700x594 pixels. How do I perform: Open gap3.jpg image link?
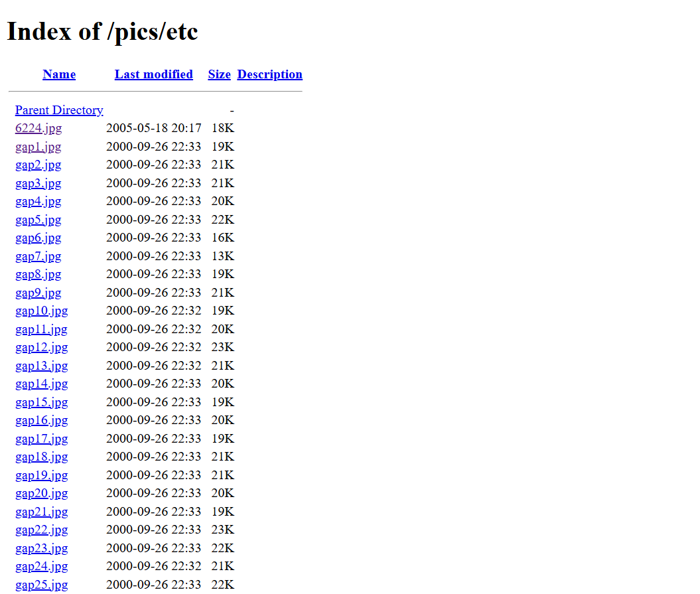pos(38,183)
